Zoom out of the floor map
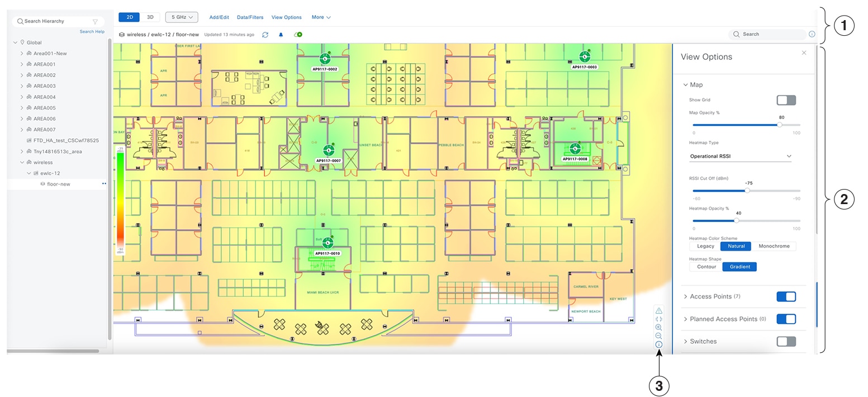Image resolution: width=868 pixels, height=397 pixels. (658, 335)
